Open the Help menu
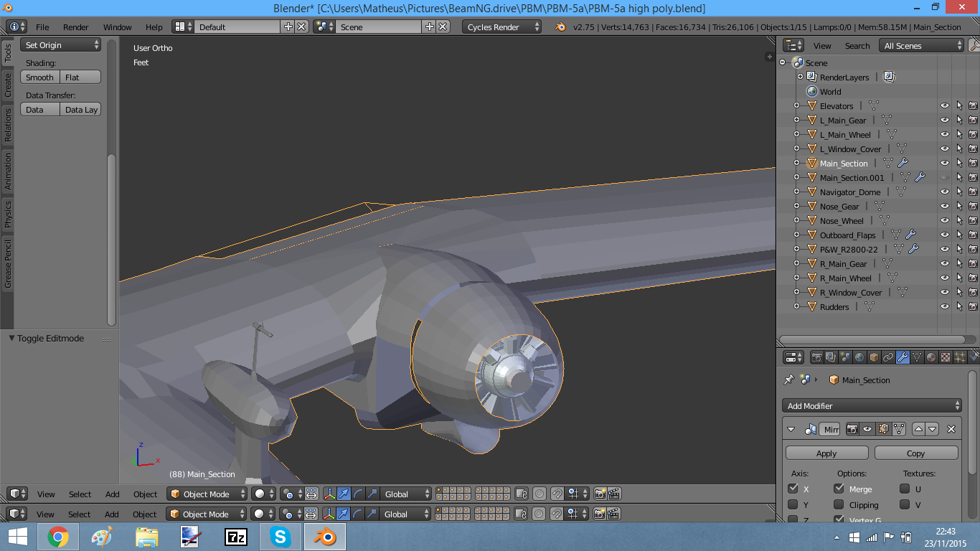 coord(154,27)
